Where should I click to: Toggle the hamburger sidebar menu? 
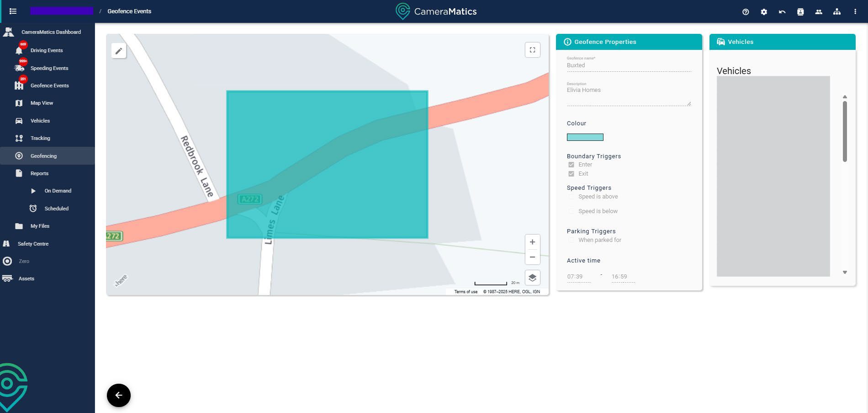tap(13, 11)
